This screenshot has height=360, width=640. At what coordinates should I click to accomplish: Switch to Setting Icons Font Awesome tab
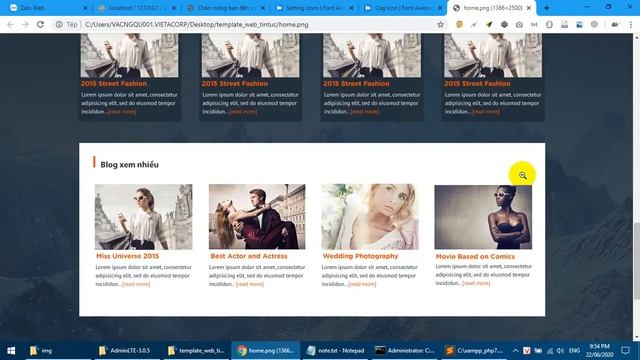coord(311,8)
